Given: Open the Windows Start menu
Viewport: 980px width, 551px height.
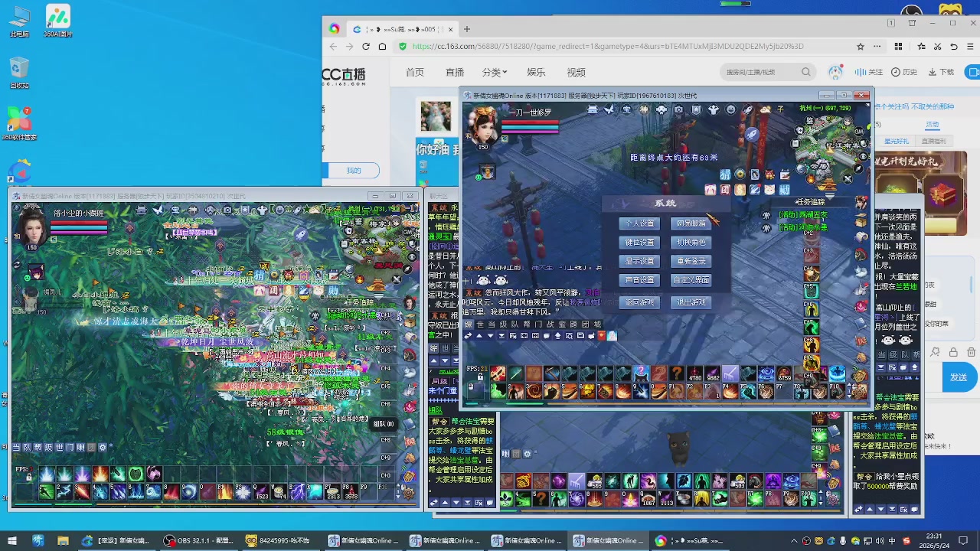Looking at the screenshot, I should [12, 540].
